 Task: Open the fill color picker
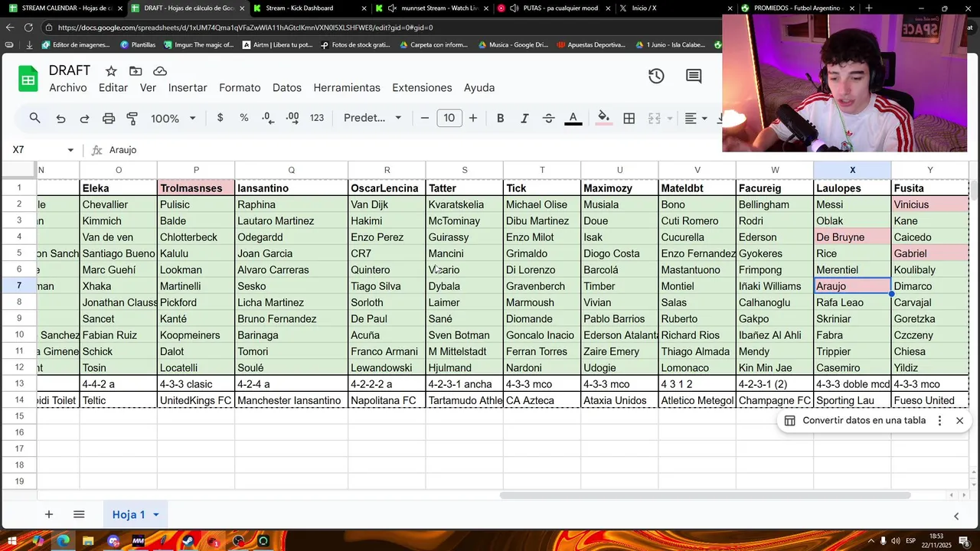[x=604, y=118]
